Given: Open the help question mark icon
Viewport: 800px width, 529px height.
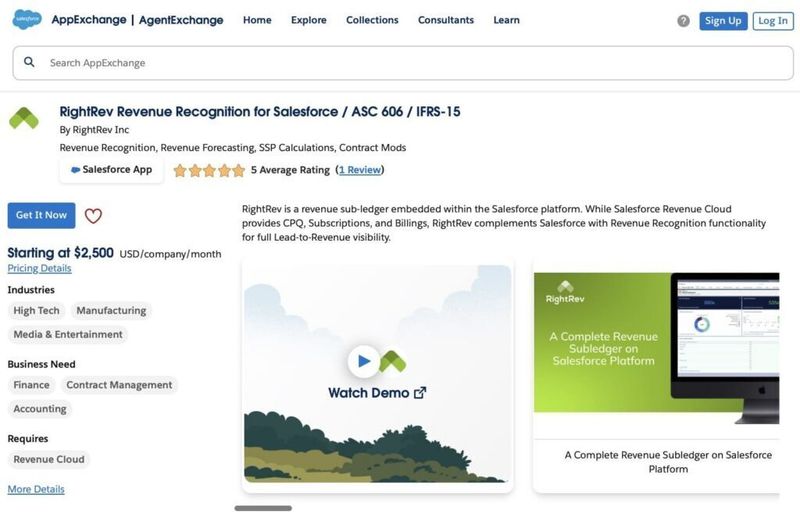Looking at the screenshot, I should tap(683, 21).
